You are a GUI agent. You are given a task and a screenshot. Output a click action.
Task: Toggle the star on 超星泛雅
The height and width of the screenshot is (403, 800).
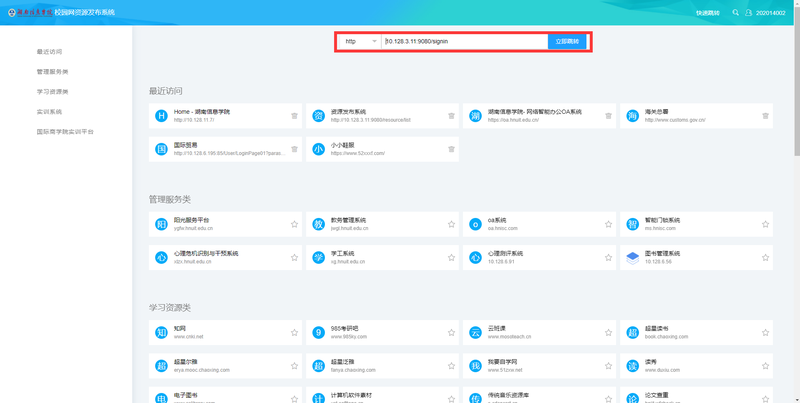pos(452,366)
